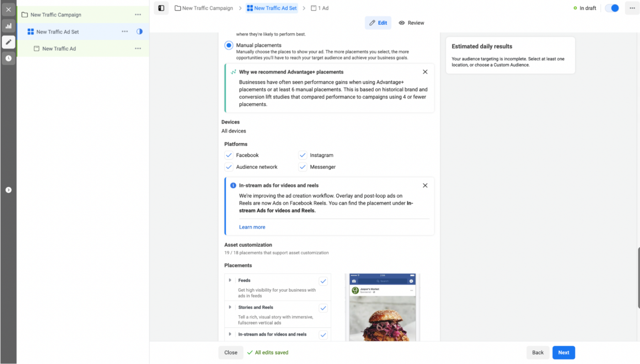640x364 pixels.
Task: Open options menu for New Traffic Ad
Action: [x=138, y=48]
